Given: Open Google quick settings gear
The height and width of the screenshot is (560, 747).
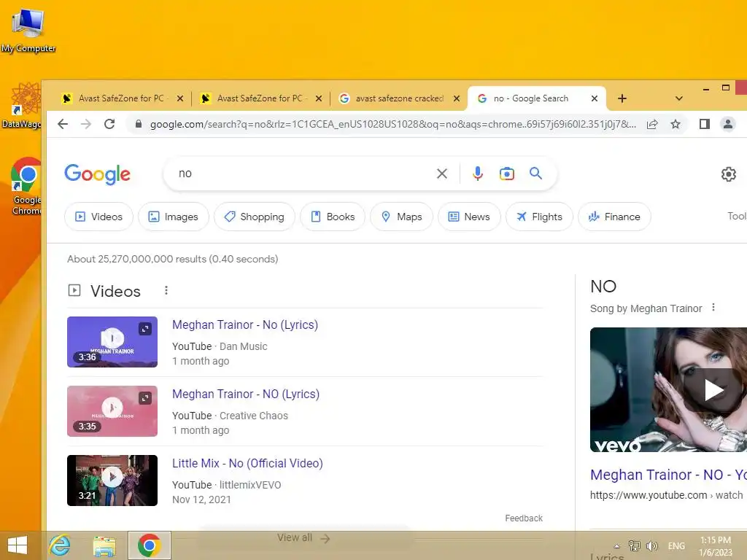Looking at the screenshot, I should pos(729,174).
